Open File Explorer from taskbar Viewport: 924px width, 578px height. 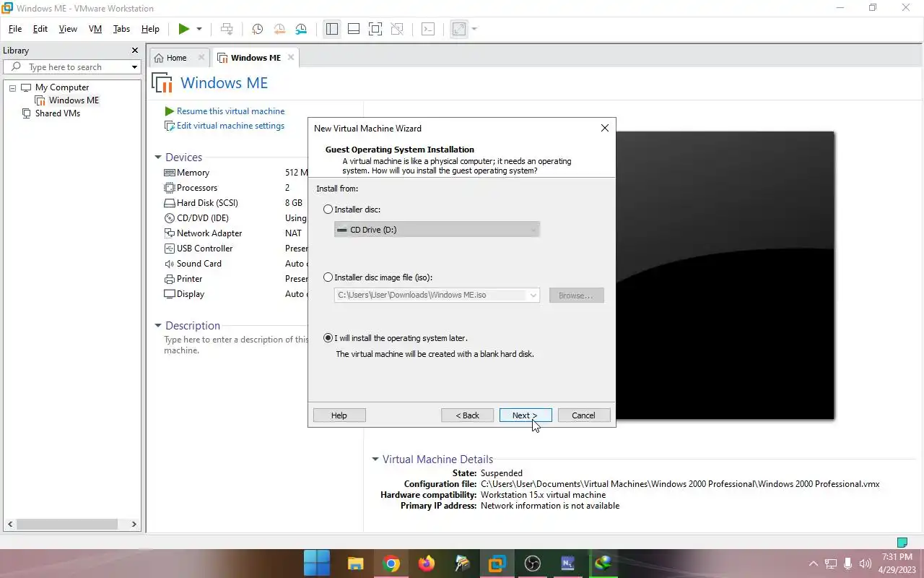(x=355, y=563)
